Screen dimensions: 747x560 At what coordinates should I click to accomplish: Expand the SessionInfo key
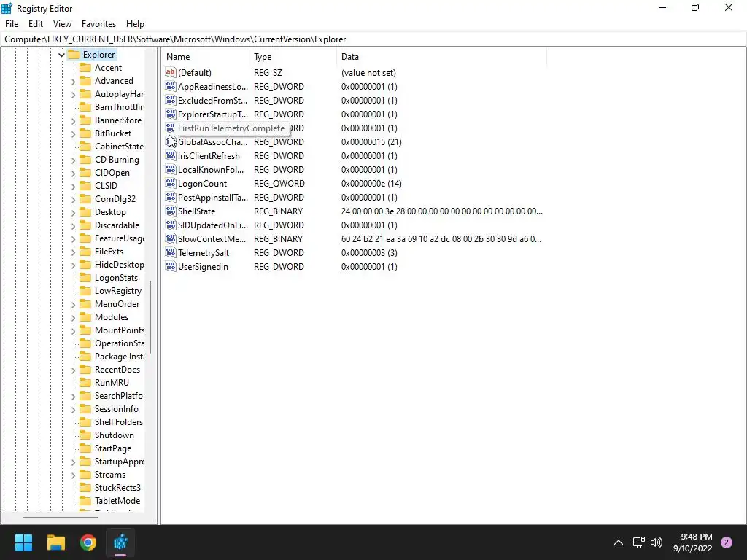click(73, 409)
